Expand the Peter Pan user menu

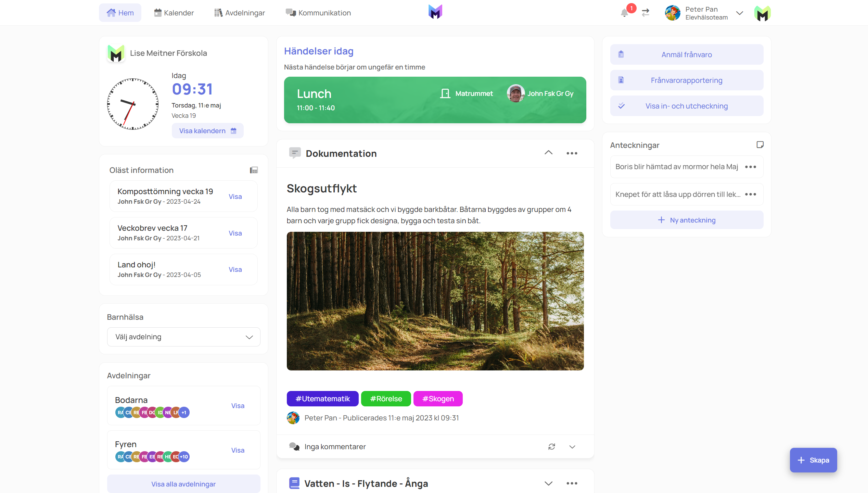(x=739, y=13)
